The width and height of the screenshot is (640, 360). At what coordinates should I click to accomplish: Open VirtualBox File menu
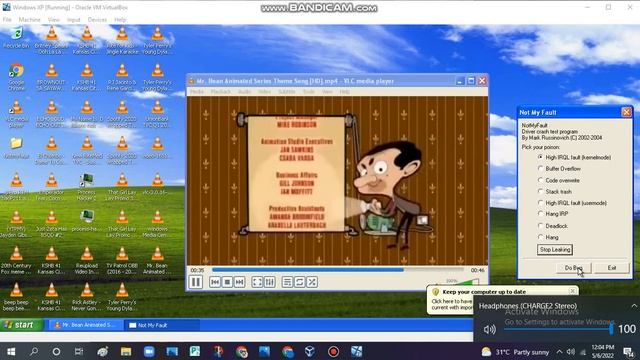point(7,20)
